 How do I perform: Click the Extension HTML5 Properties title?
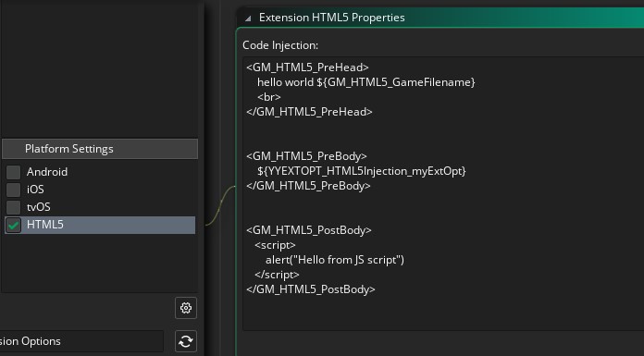tap(332, 18)
